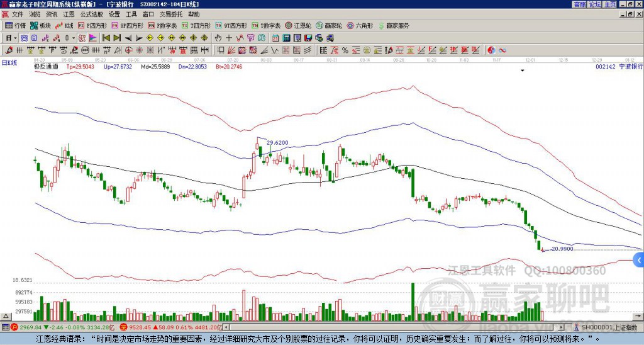Click the 极反通道 indicator label

point(46,66)
